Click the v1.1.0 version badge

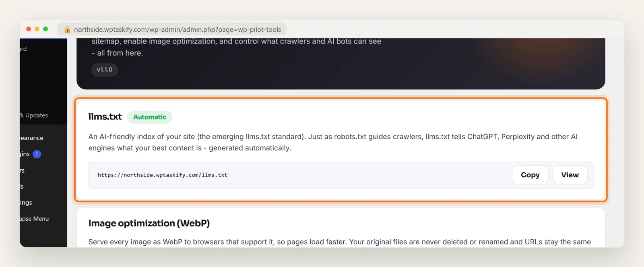[105, 70]
